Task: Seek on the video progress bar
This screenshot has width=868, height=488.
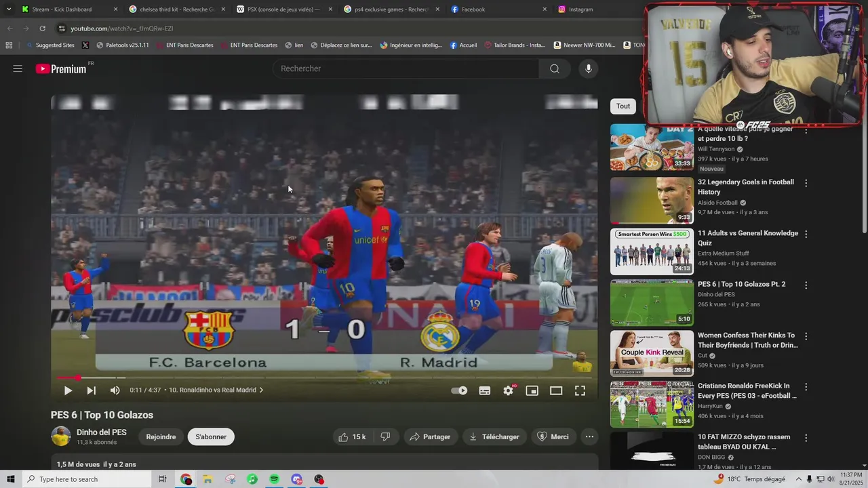Action: (x=324, y=378)
